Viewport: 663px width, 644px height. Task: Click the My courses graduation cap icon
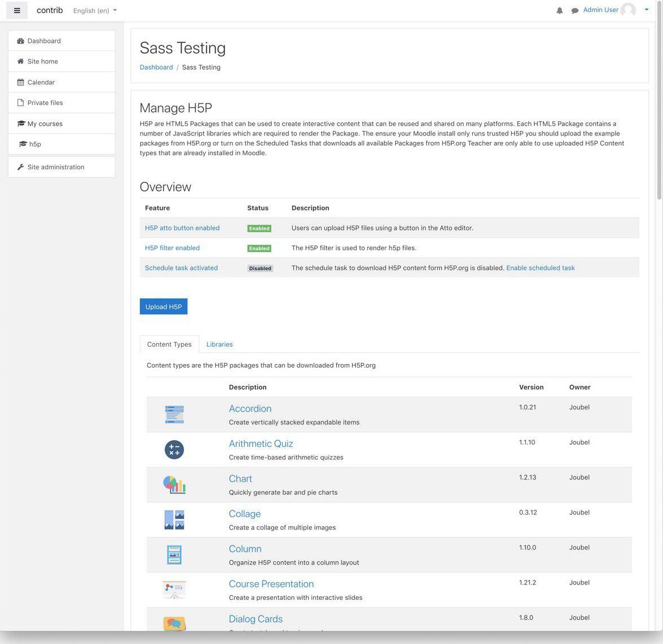(x=21, y=123)
